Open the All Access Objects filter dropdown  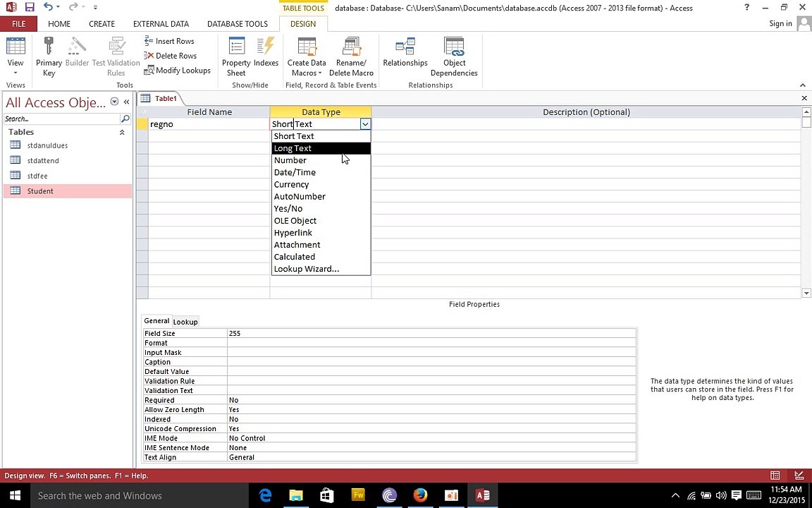(114, 102)
